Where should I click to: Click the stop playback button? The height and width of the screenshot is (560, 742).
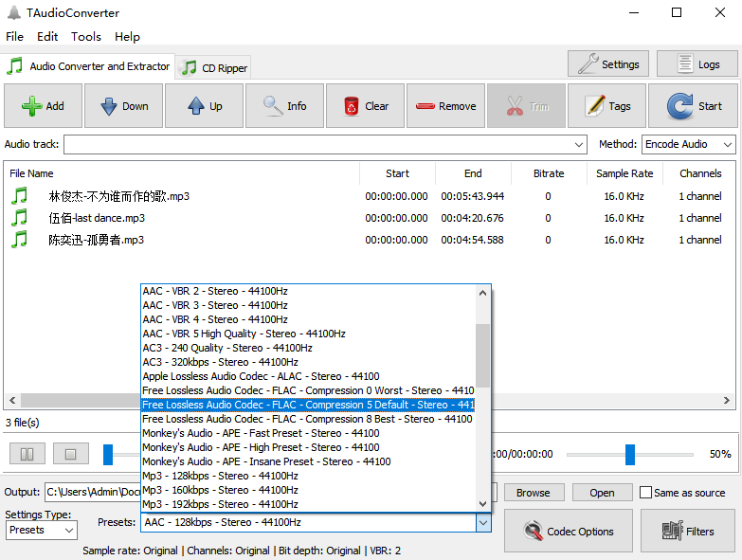pyautogui.click(x=70, y=454)
